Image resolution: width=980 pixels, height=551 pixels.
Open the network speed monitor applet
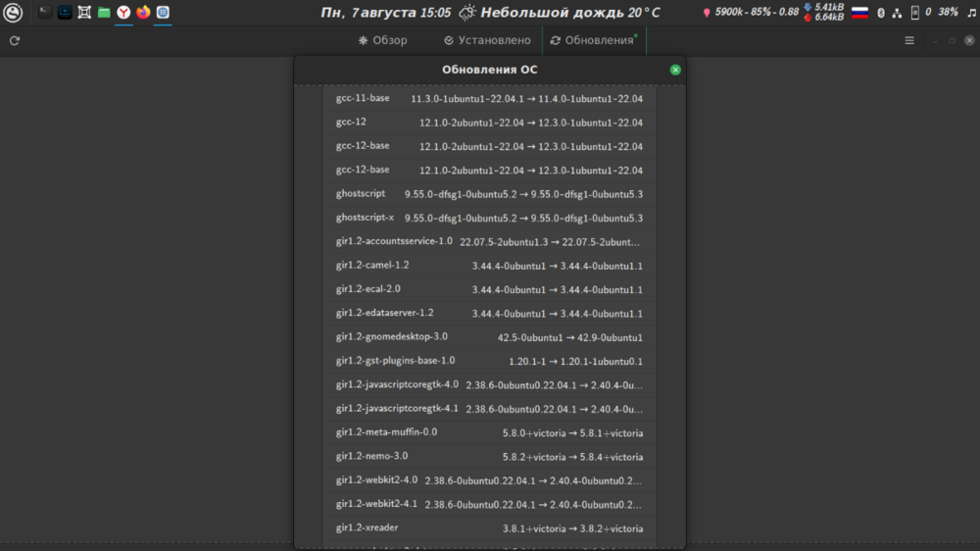[x=824, y=12]
